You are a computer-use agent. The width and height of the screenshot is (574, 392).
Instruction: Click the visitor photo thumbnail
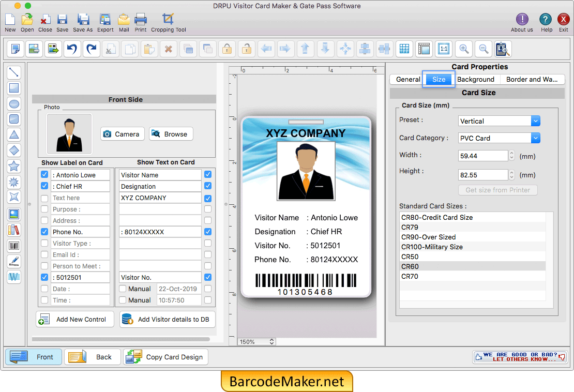point(69,133)
